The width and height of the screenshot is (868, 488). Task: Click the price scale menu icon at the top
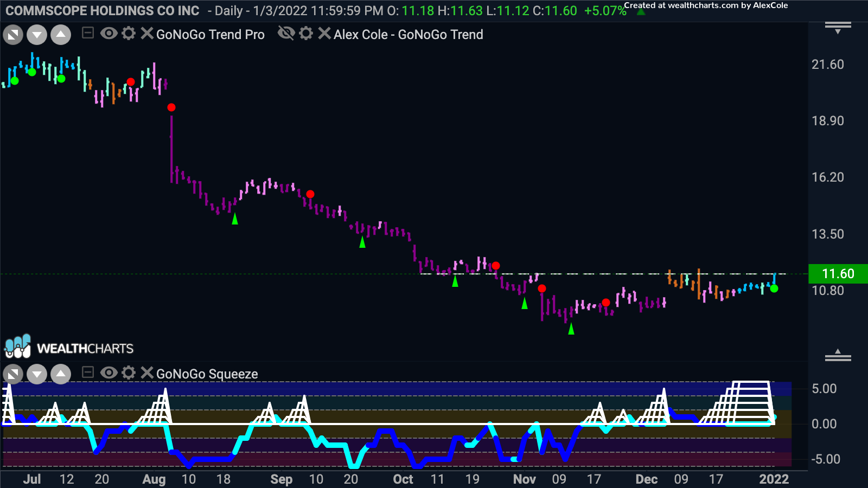pyautogui.click(x=838, y=28)
